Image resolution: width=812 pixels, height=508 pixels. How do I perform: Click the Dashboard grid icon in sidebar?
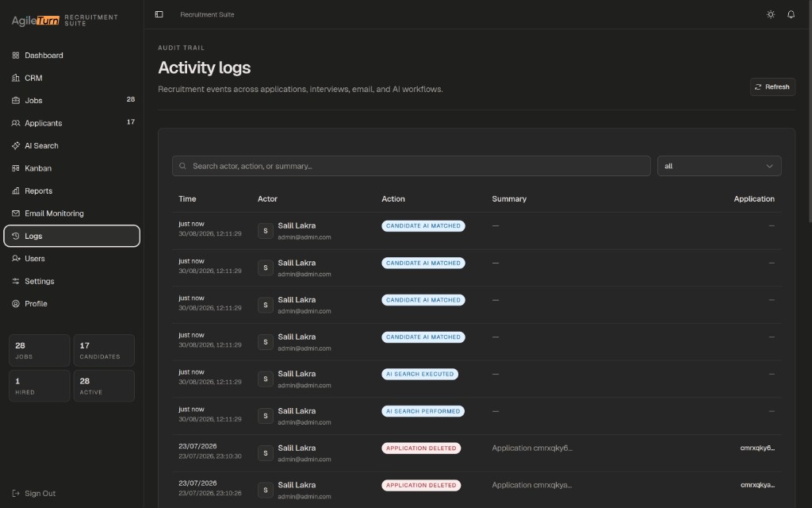(x=16, y=56)
